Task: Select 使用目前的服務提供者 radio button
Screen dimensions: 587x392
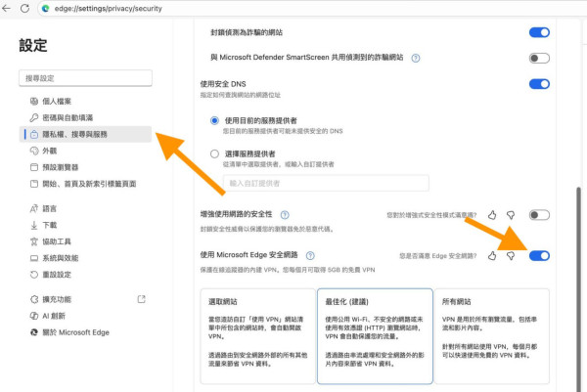Action: coord(214,120)
